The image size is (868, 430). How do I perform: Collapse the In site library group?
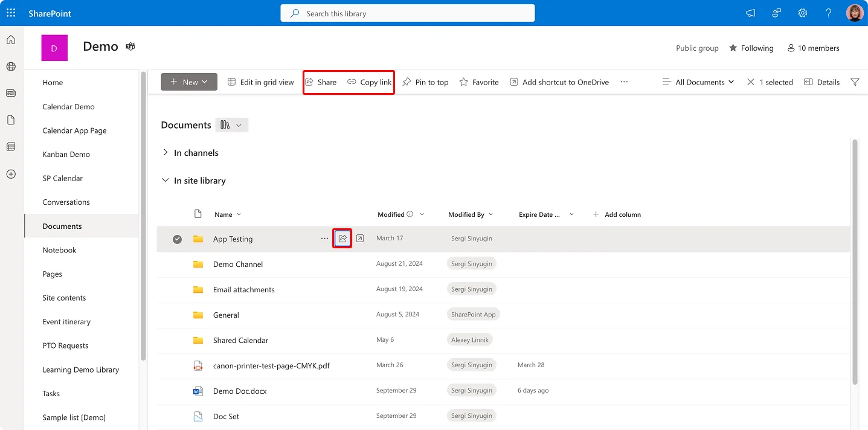165,180
